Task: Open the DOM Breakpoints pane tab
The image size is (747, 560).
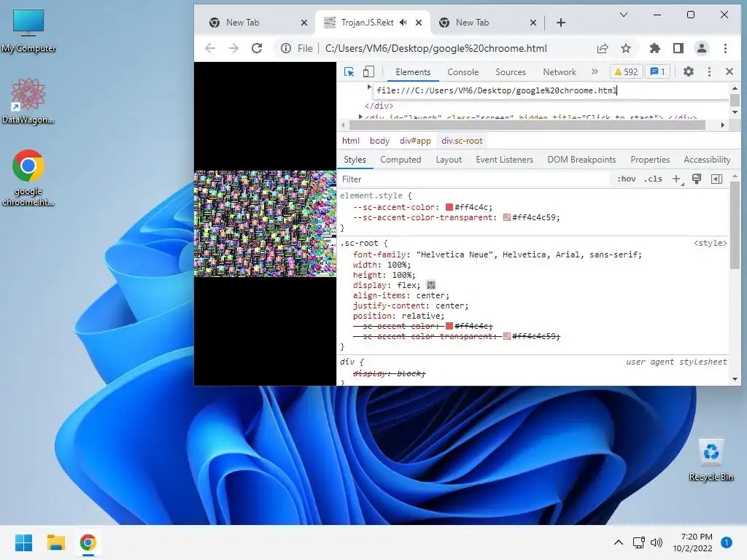Action: [581, 160]
